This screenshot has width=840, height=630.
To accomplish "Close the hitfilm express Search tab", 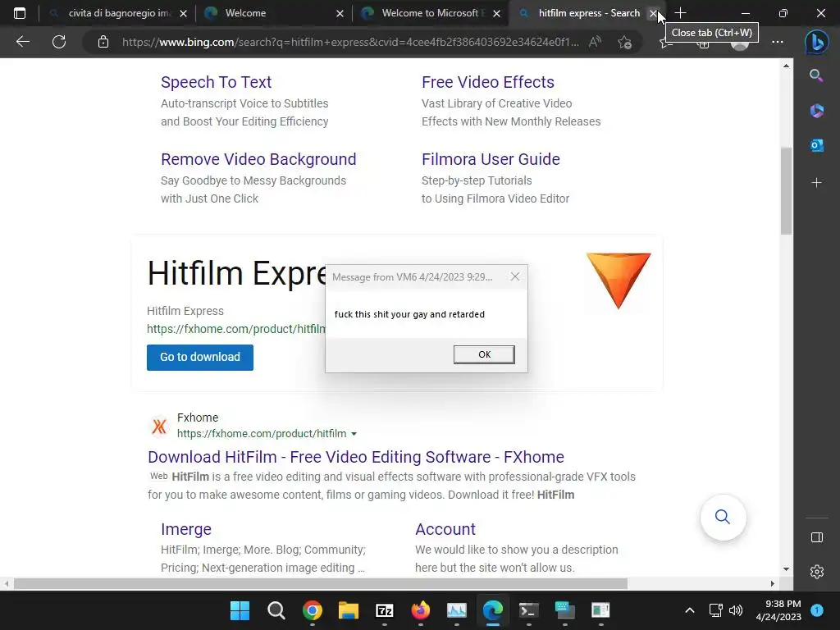I will [653, 13].
